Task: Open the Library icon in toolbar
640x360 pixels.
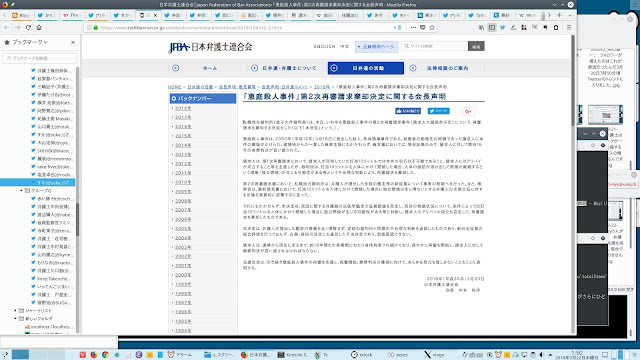Action: (481, 27)
